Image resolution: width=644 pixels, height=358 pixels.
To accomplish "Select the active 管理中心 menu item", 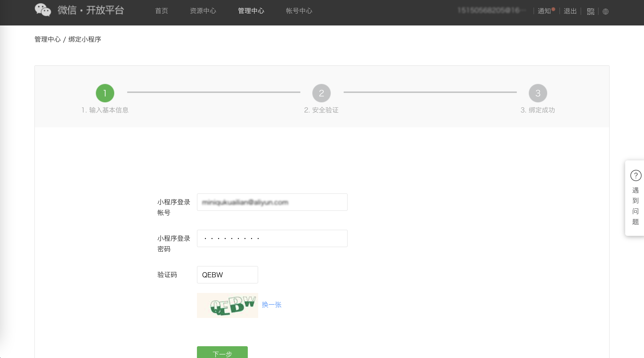I will click(251, 11).
